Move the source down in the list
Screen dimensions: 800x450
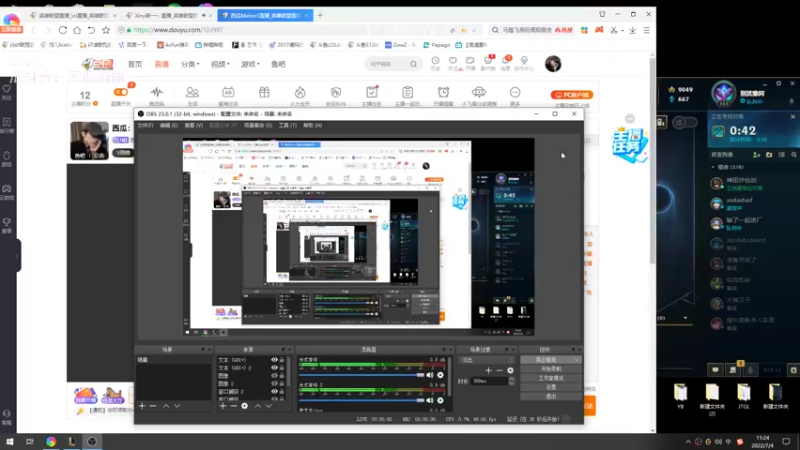pos(269,406)
